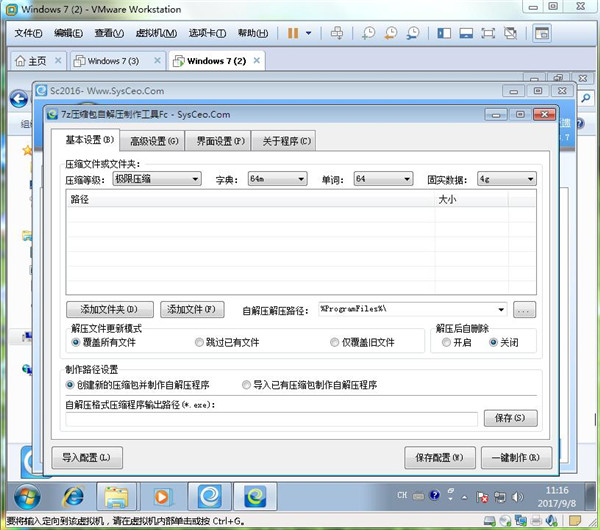
Task: Open Windows Media Player from the taskbar
Action: [x=162, y=497]
